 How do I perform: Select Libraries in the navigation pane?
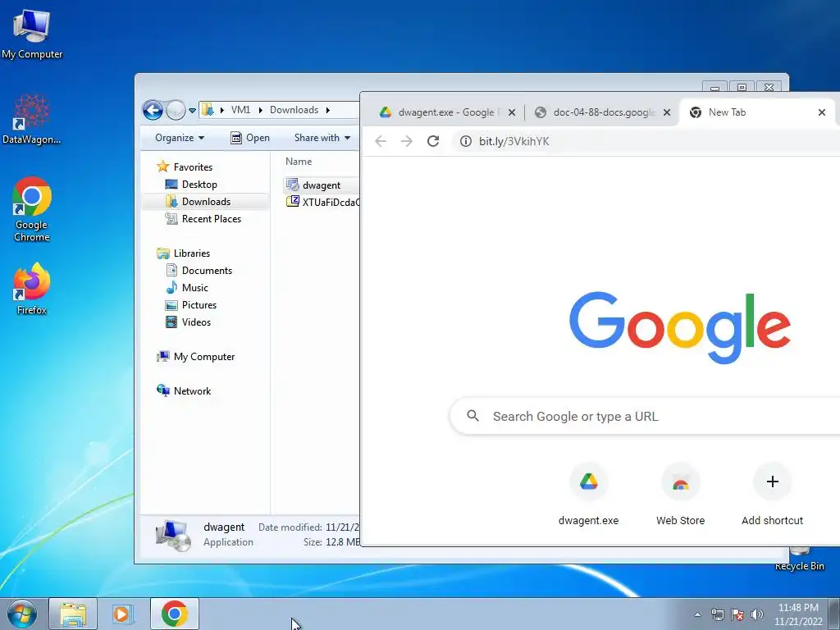click(x=183, y=253)
